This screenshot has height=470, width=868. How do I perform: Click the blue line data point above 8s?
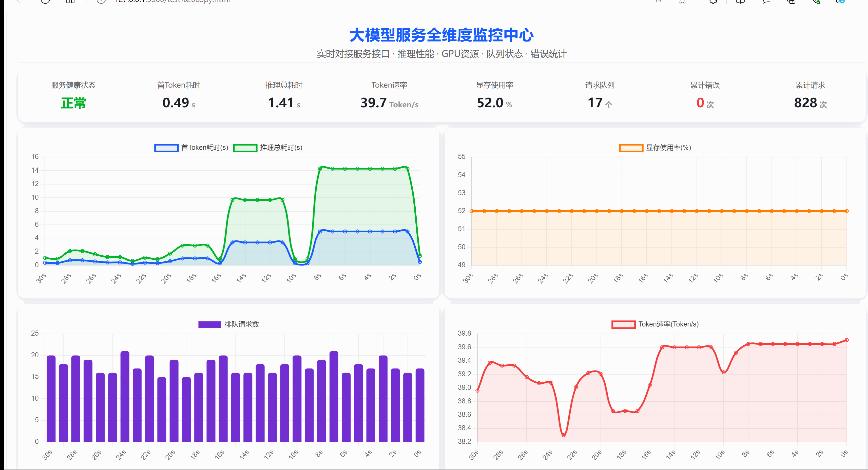(x=320, y=232)
